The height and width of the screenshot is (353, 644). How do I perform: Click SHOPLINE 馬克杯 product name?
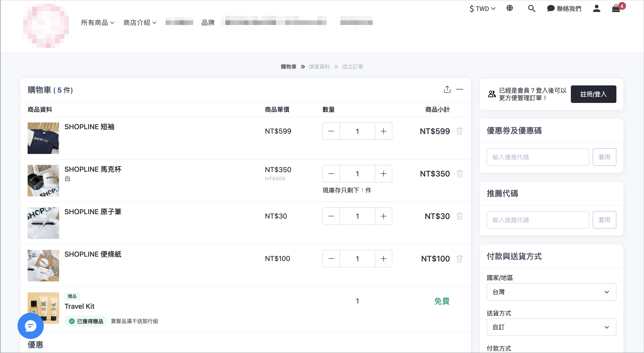point(93,169)
